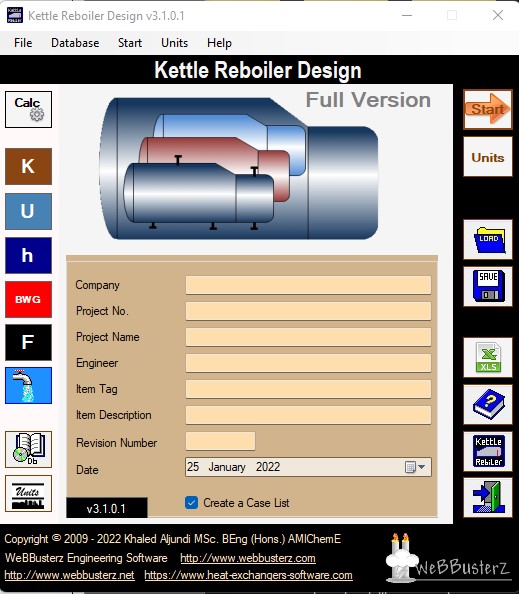Click the kettle reboiler vessel illustration

(x=239, y=169)
